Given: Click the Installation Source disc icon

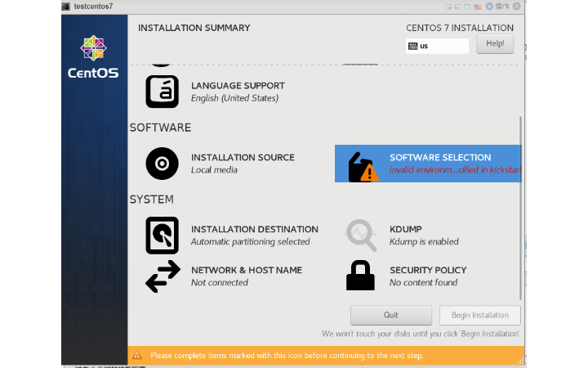Looking at the screenshot, I should 162,164.
